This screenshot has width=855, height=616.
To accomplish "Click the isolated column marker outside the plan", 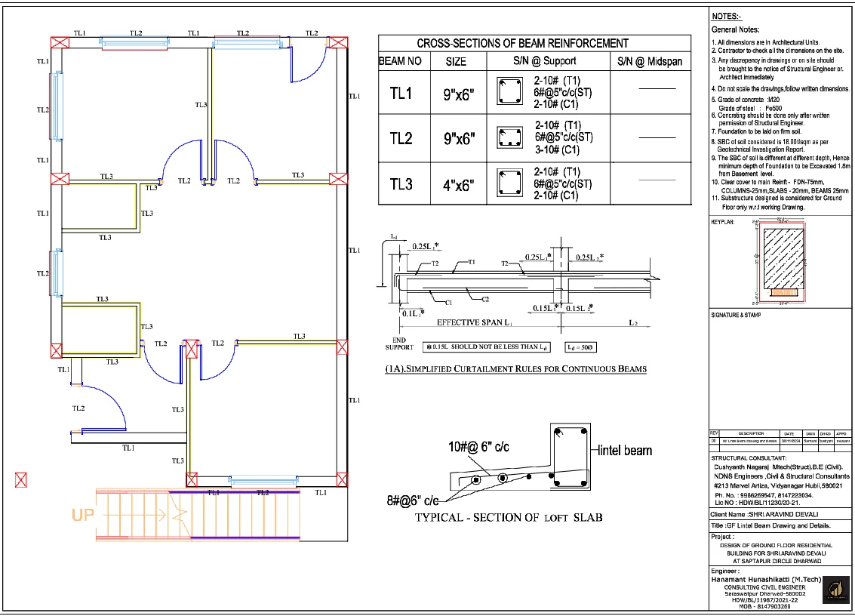I will [x=20, y=480].
